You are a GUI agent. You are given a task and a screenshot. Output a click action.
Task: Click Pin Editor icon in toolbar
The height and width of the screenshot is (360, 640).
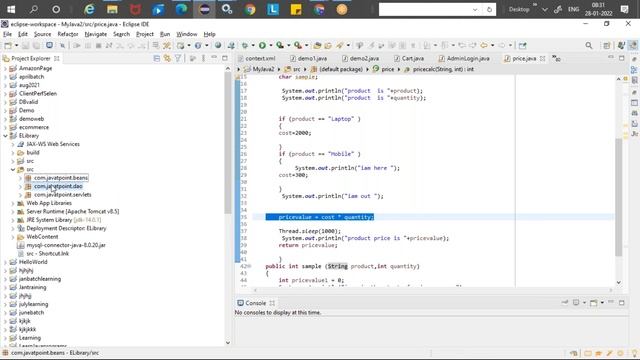522,45
